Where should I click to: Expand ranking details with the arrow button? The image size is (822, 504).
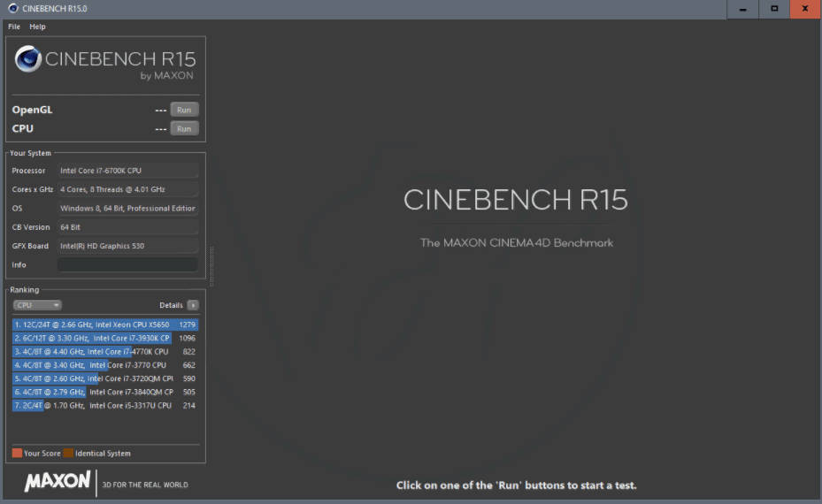pyautogui.click(x=193, y=305)
